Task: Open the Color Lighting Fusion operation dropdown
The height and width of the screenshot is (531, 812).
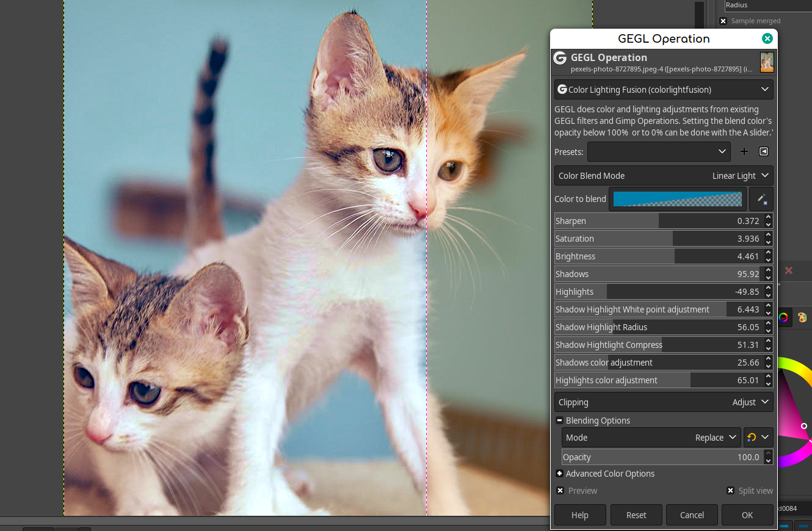Action: click(664, 89)
